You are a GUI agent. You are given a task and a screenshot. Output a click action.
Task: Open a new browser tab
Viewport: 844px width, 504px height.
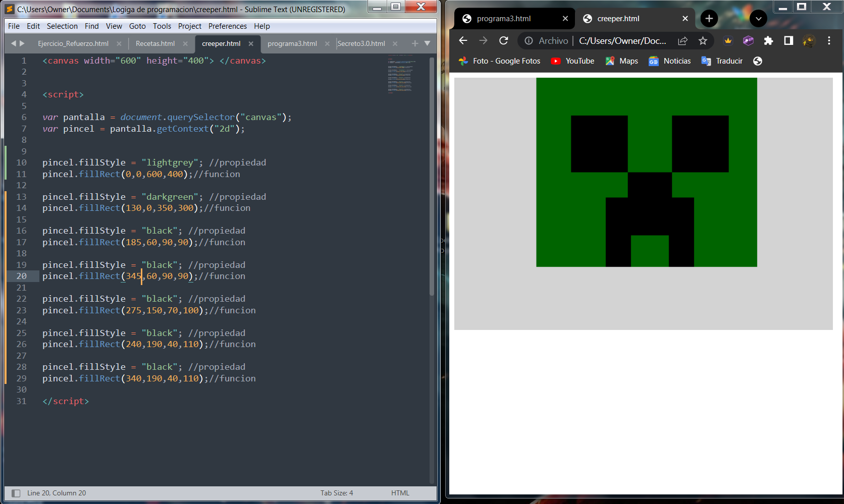[x=709, y=19]
